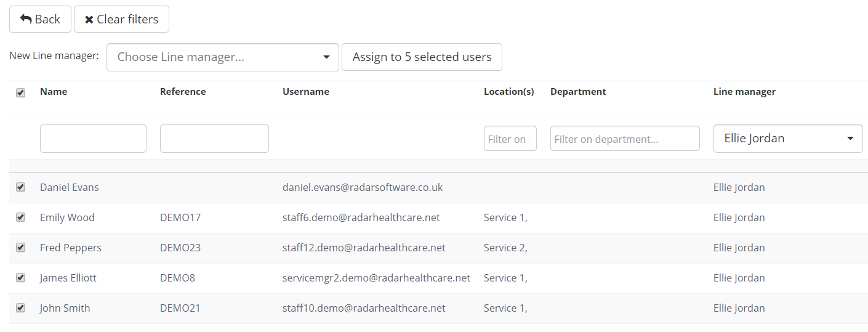
Task: Open the Choose Line manager dropdown
Action: (222, 57)
